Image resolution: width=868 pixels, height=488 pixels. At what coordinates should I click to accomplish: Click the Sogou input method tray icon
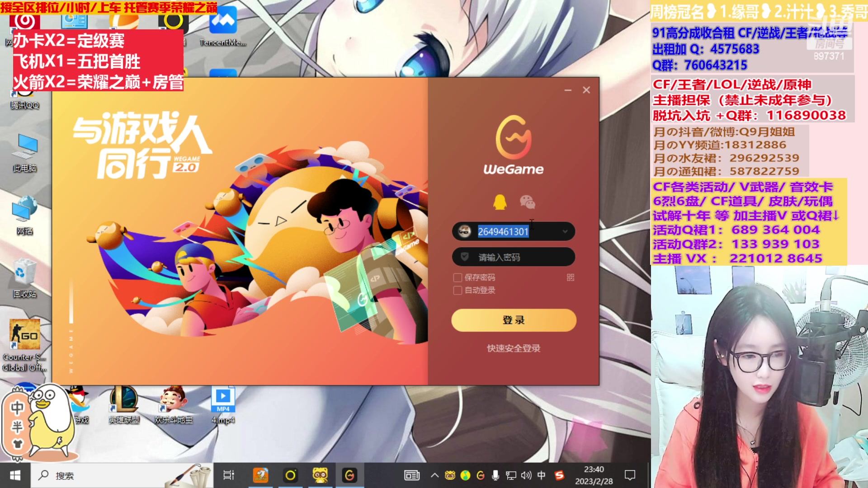tap(560, 475)
